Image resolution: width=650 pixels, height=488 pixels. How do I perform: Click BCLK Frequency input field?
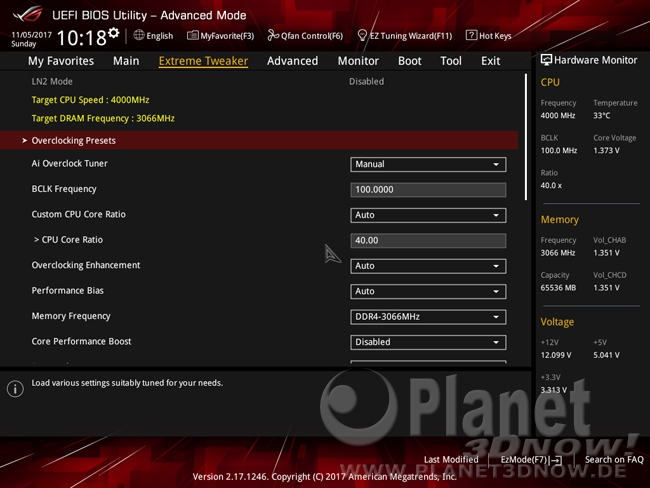click(428, 189)
